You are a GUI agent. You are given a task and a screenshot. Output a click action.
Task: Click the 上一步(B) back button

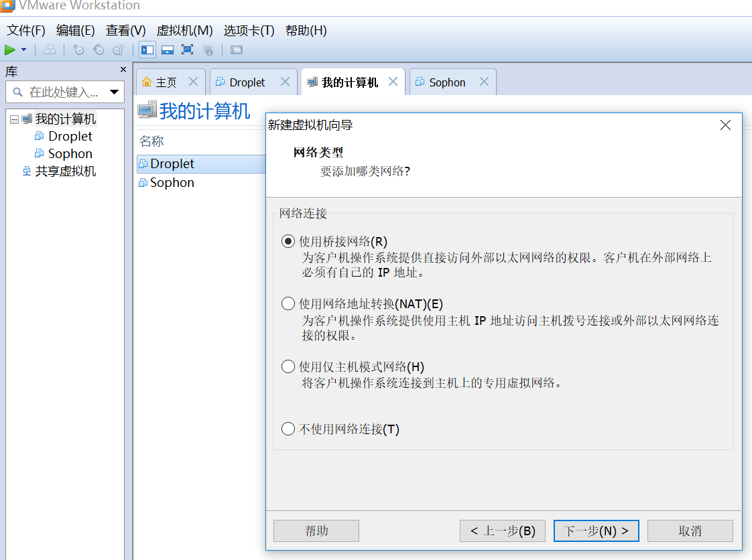502,531
